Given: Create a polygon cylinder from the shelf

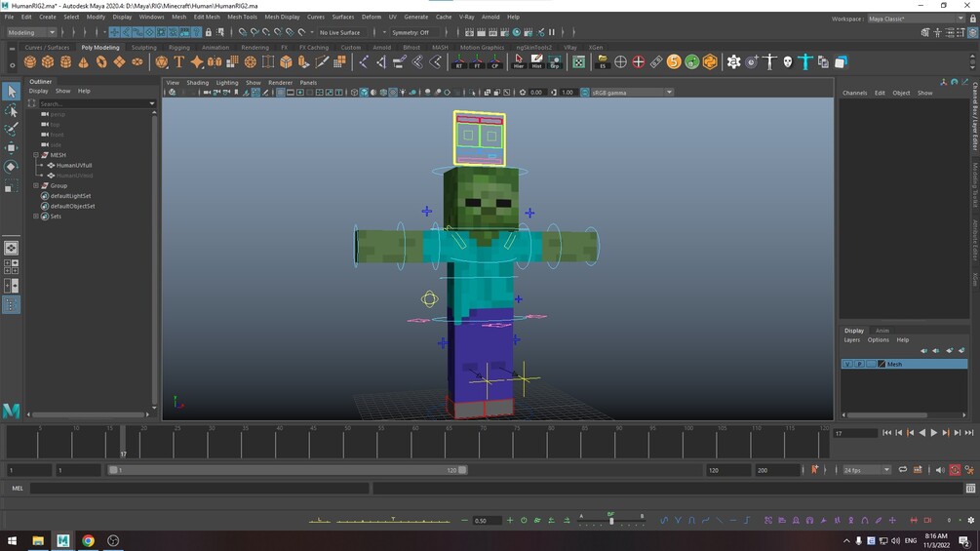Looking at the screenshot, I should click(65, 61).
